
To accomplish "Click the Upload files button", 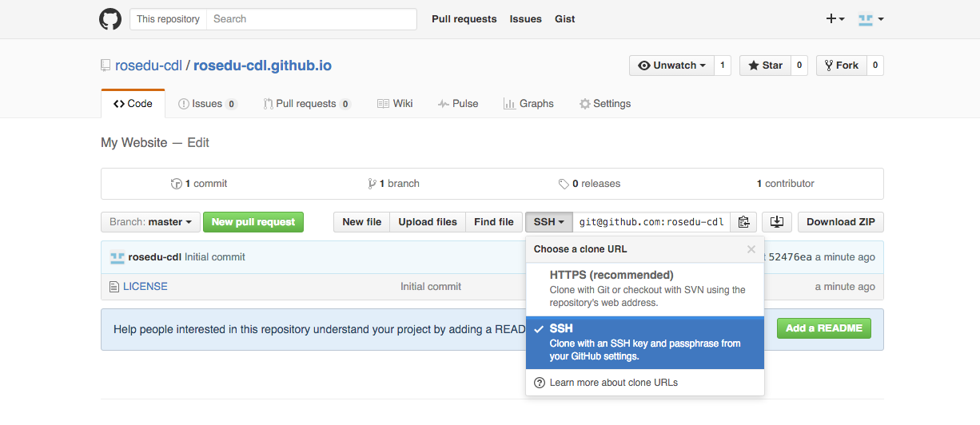I will click(x=428, y=222).
